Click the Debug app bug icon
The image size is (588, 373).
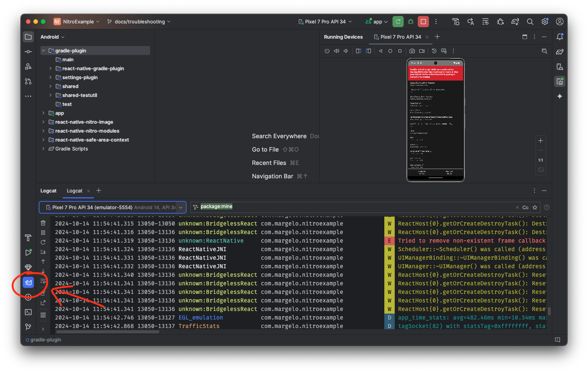pos(411,22)
